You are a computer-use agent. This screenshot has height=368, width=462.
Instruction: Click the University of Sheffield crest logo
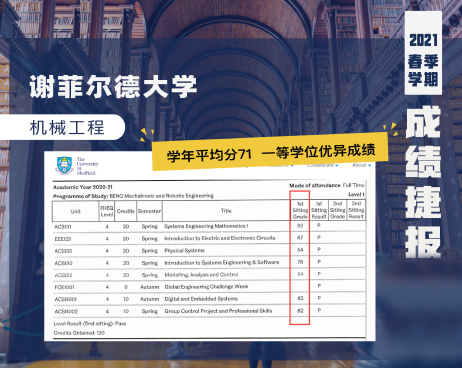(x=65, y=166)
